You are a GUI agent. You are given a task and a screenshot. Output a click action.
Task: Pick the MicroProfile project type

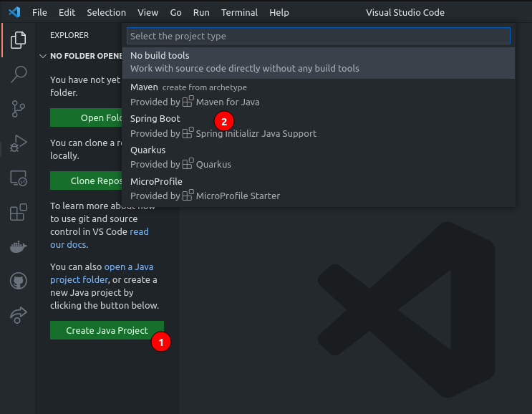coord(318,188)
